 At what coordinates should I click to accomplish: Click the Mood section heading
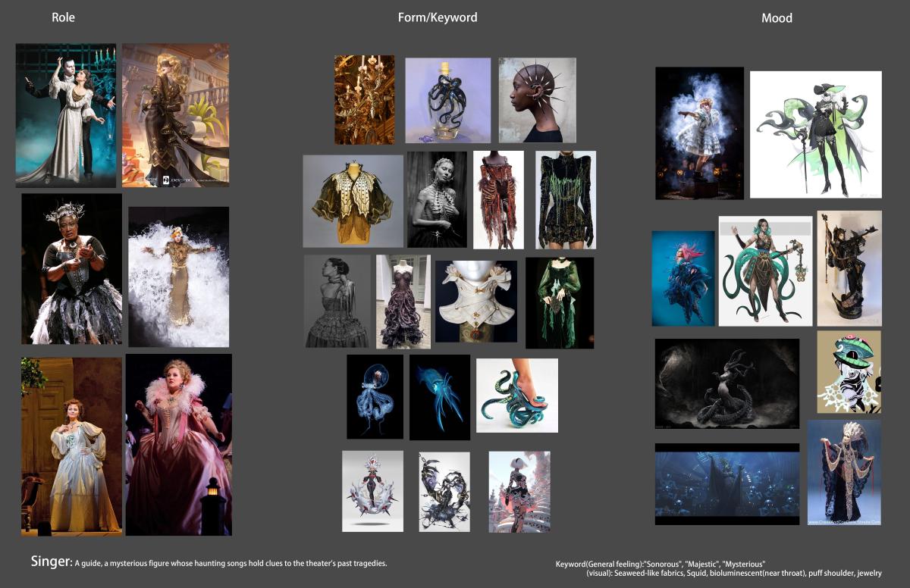[777, 18]
